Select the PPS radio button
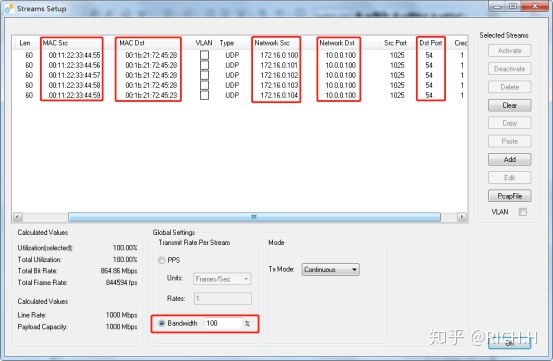Screen dimensions: 553x361 click(162, 260)
